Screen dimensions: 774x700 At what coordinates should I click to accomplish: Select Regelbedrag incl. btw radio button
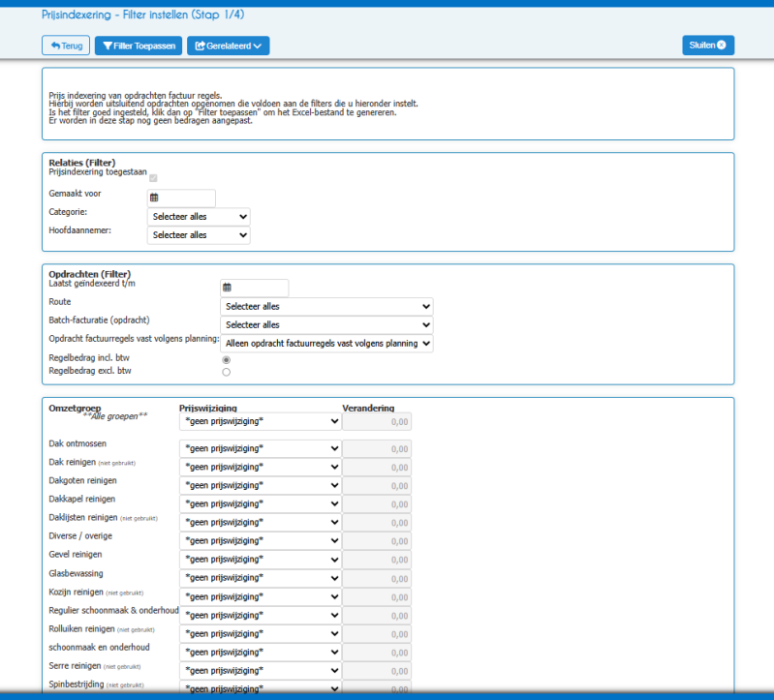pos(226,359)
